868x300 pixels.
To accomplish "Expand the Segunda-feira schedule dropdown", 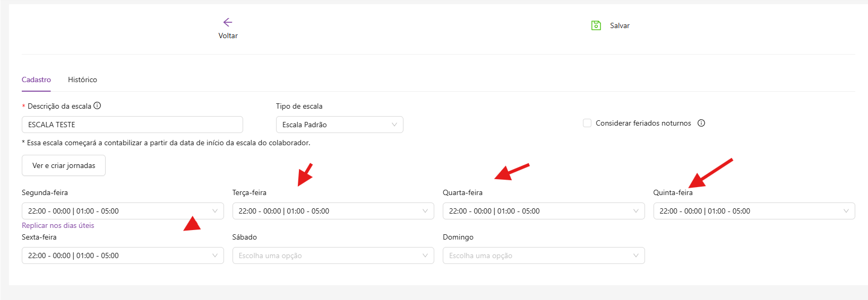I will click(x=123, y=211).
